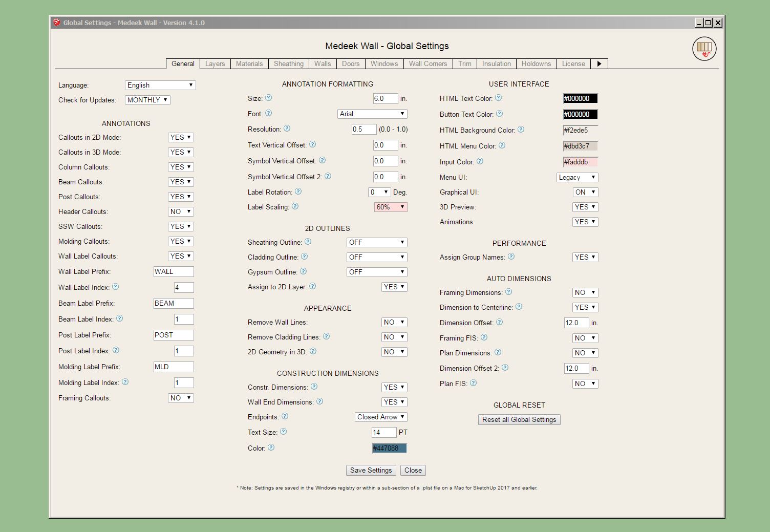Click the tab scroll right arrow

(x=599, y=63)
